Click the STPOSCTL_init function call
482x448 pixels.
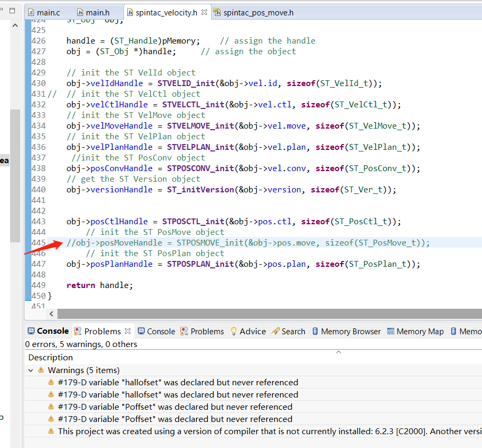pyautogui.click(x=193, y=222)
